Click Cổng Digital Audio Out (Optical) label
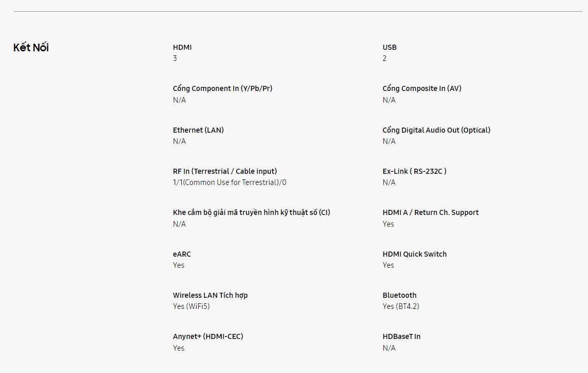 tap(436, 130)
